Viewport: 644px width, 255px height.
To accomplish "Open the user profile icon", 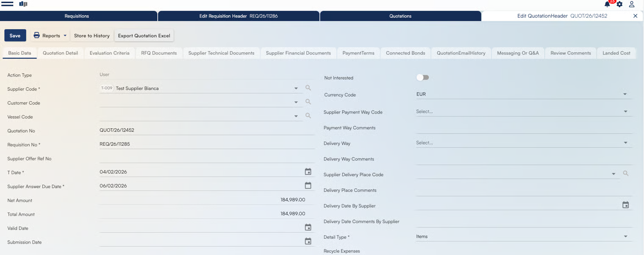I will click(x=631, y=4).
